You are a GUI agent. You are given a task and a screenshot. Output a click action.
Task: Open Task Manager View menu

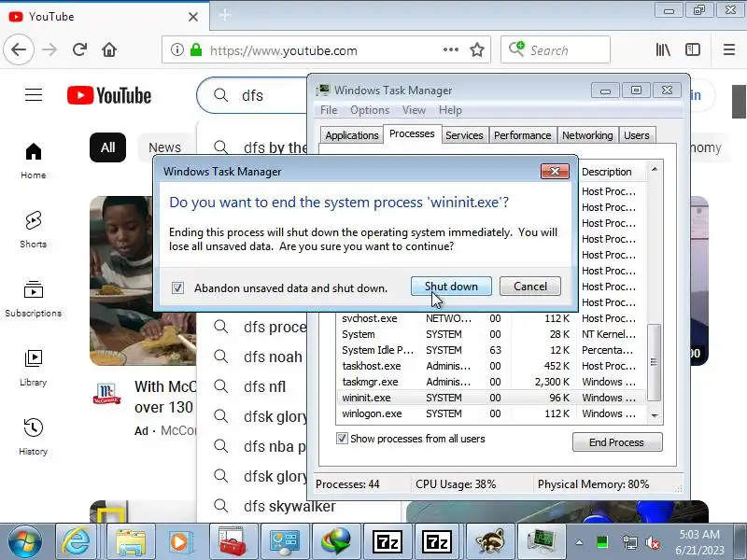coord(414,110)
